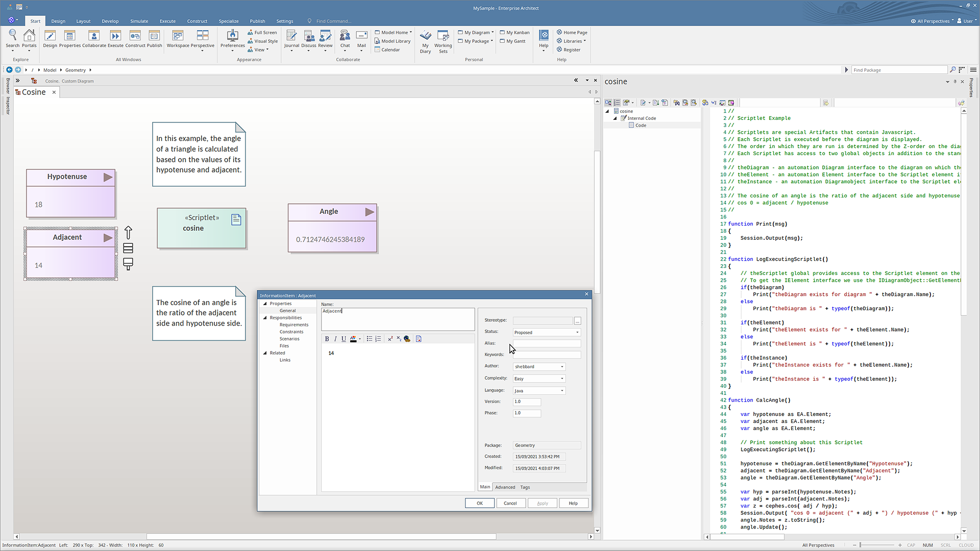Screen dimensions: 980x551
Task: Click the hyperlink globe icon in notes toolbar
Action: pyautogui.click(x=407, y=339)
